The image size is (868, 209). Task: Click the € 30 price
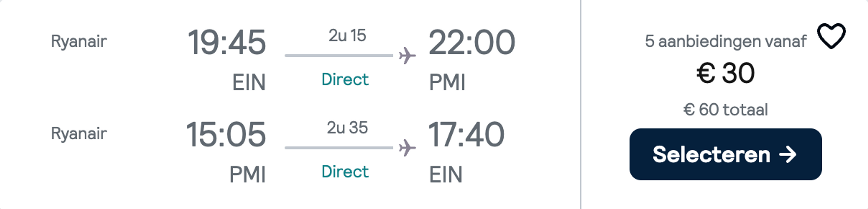(725, 73)
